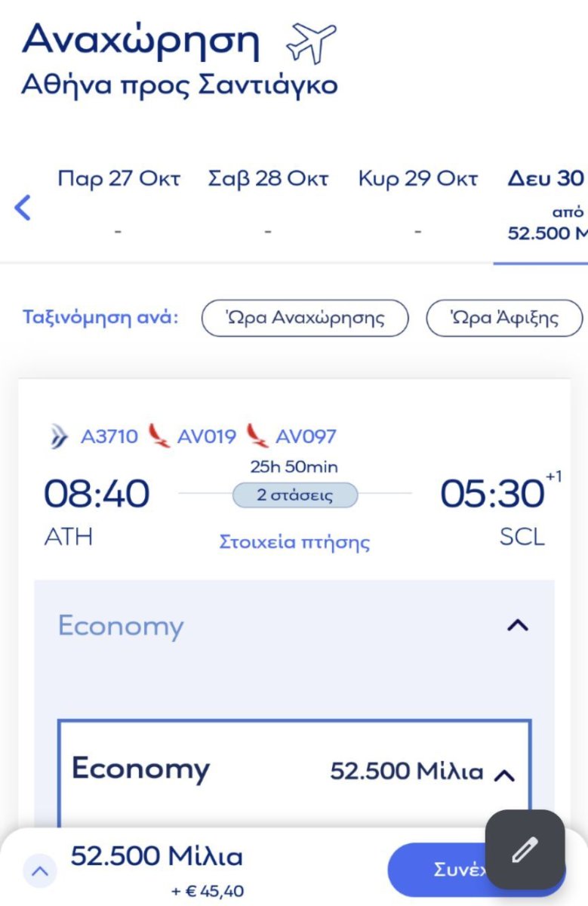Click the Aegean logo next to A3710
This screenshot has height=906, width=588.
[x=60, y=436]
